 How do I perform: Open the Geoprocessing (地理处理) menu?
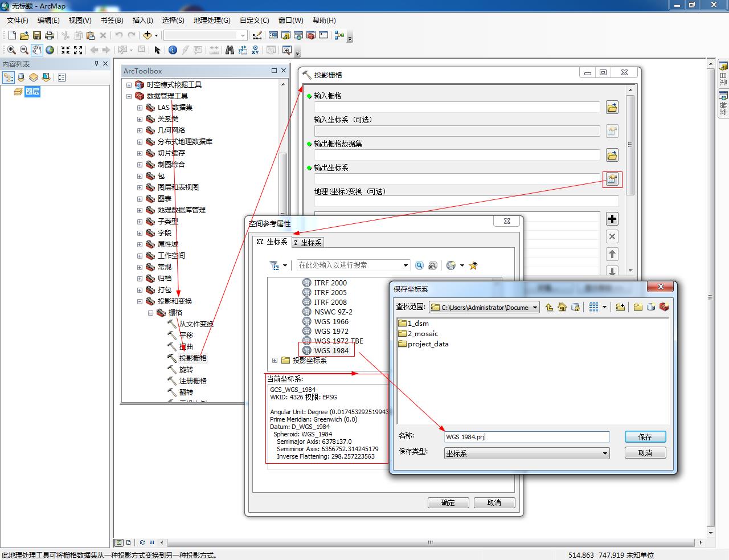pos(212,20)
